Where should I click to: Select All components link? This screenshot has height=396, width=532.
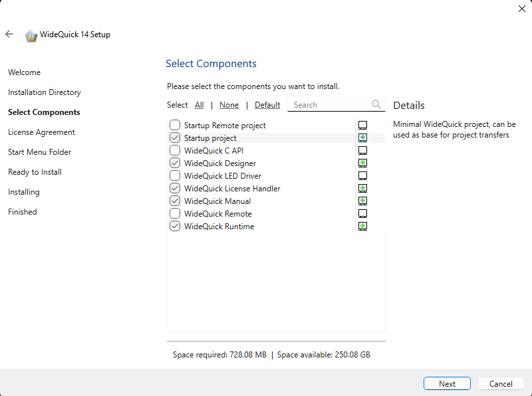pyautogui.click(x=199, y=105)
